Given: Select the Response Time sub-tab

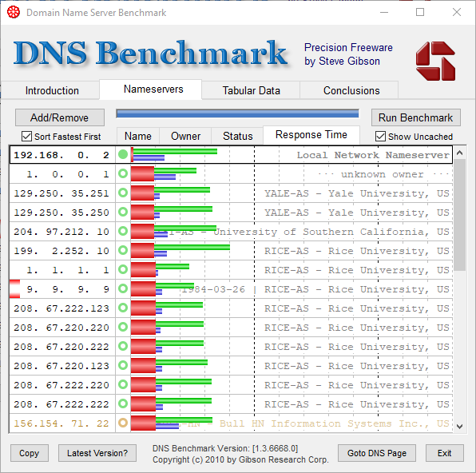Looking at the screenshot, I should coord(311,134).
